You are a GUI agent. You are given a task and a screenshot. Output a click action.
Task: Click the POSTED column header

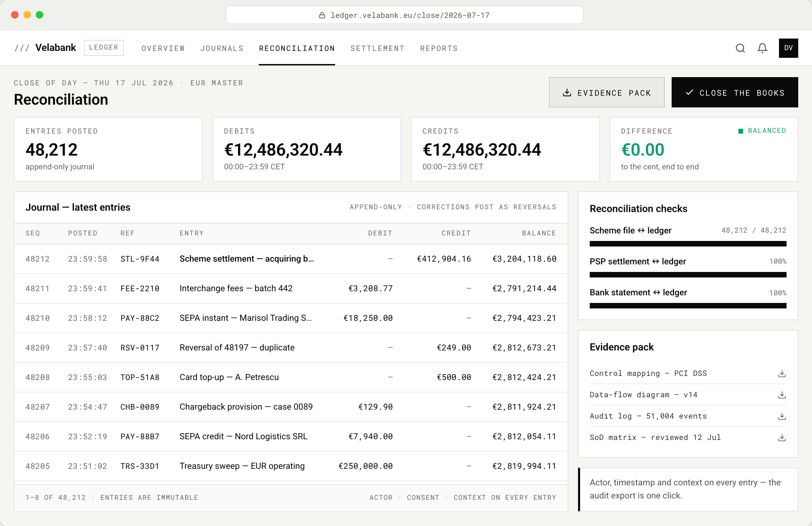[x=83, y=233]
